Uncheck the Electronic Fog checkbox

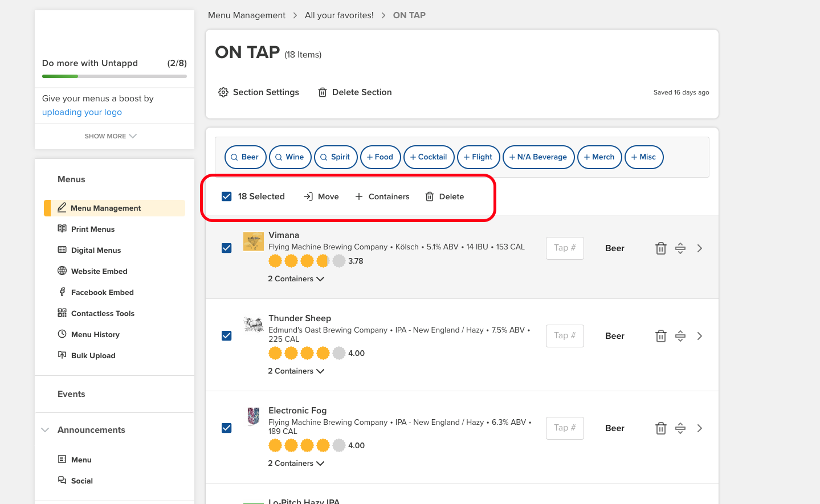coord(227,428)
